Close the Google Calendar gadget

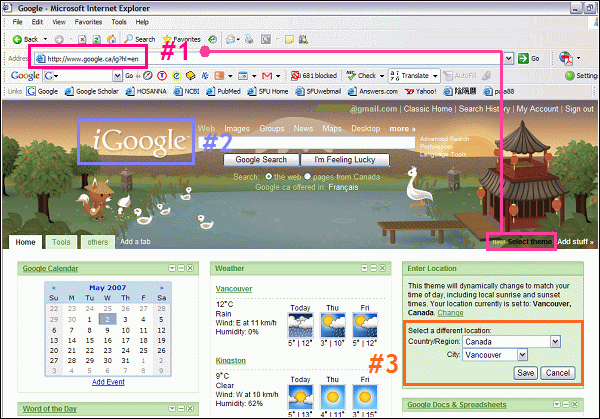(190, 268)
